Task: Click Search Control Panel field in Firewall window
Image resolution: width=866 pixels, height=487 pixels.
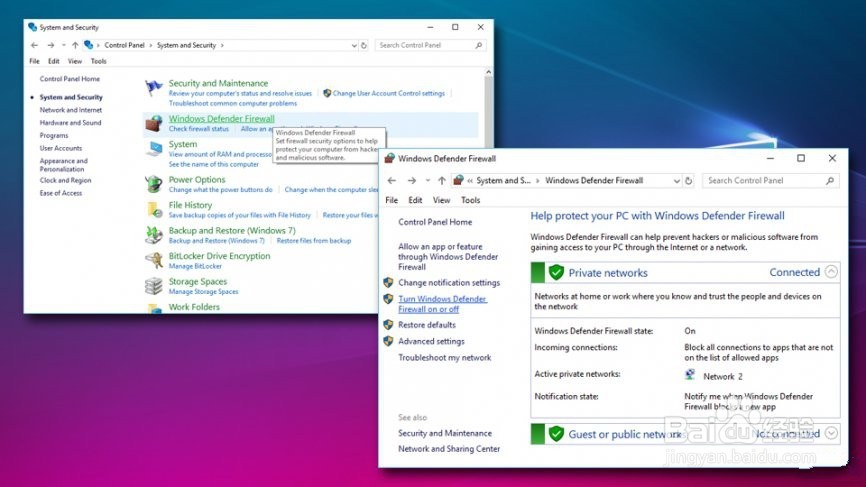Action: click(770, 181)
